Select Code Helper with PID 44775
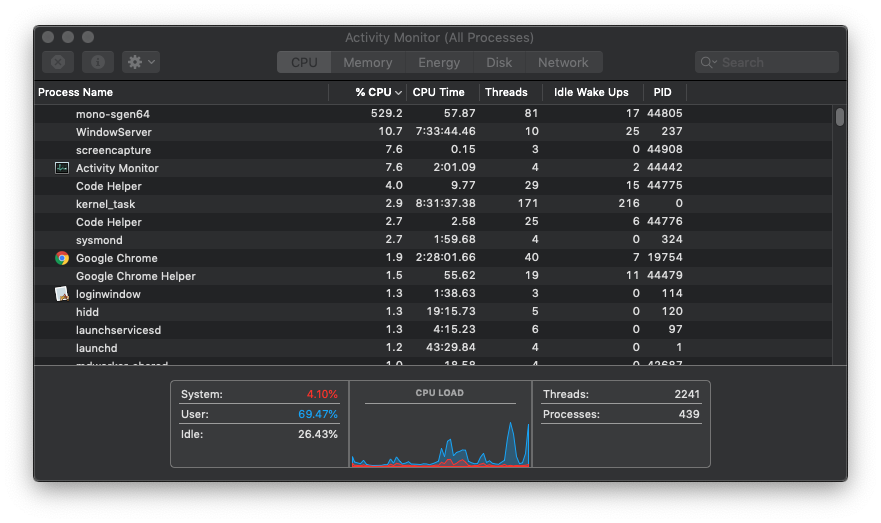The image size is (881, 523). pos(433,186)
